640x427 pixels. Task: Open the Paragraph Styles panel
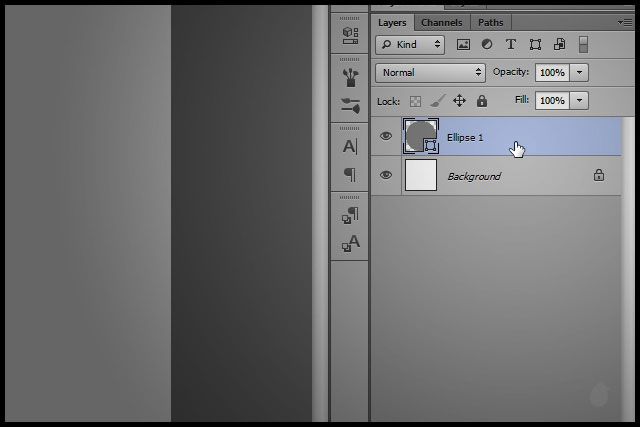tap(349, 215)
